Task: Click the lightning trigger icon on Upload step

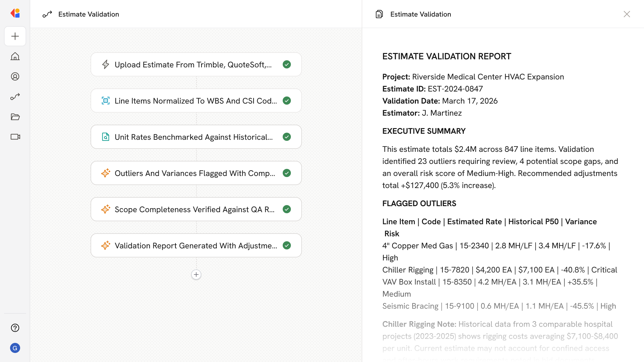Action: (x=106, y=64)
